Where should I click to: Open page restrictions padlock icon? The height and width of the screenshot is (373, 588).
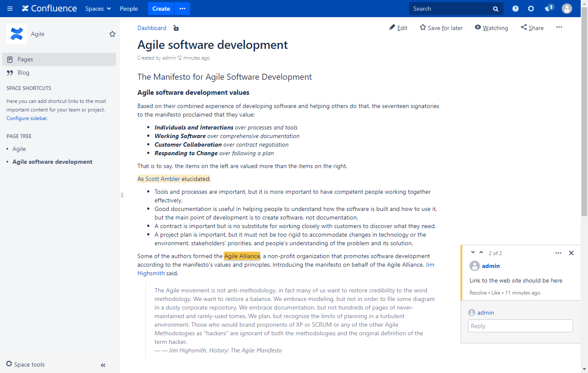pyautogui.click(x=176, y=28)
